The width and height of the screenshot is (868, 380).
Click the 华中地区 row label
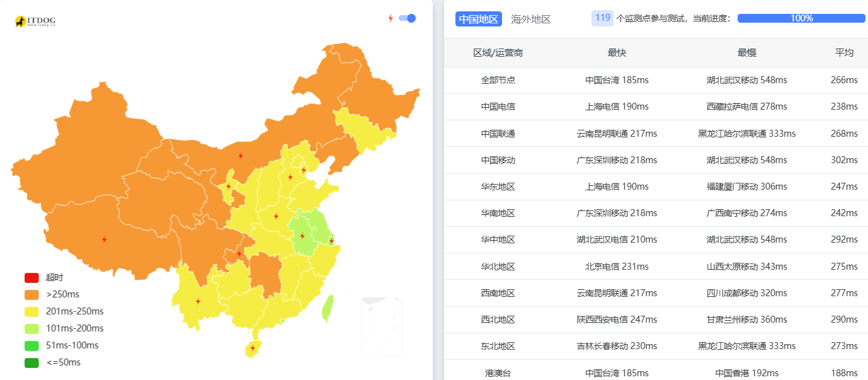click(498, 239)
